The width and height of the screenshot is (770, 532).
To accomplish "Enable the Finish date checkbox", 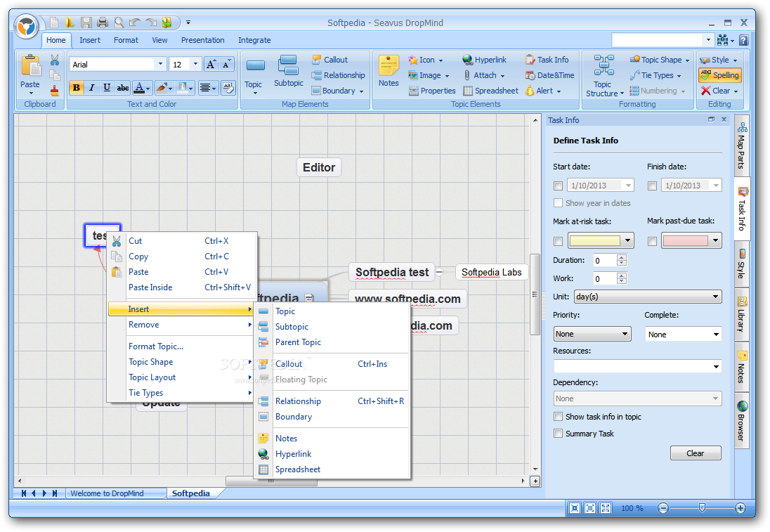I will click(652, 186).
